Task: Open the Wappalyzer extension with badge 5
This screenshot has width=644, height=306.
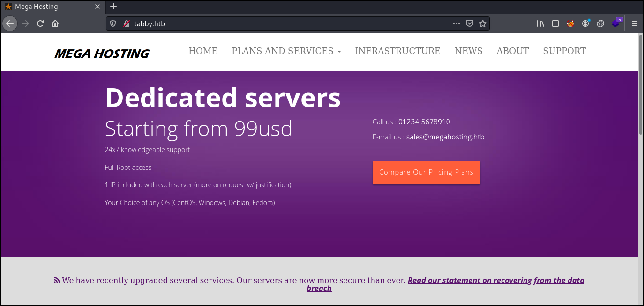Action: click(x=615, y=23)
